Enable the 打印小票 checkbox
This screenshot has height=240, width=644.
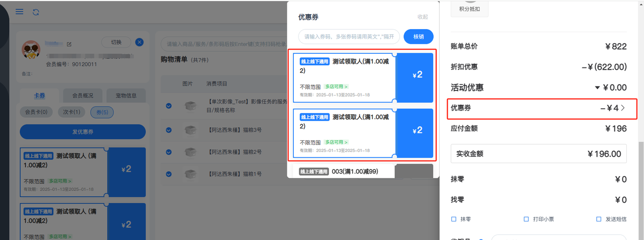(526, 219)
